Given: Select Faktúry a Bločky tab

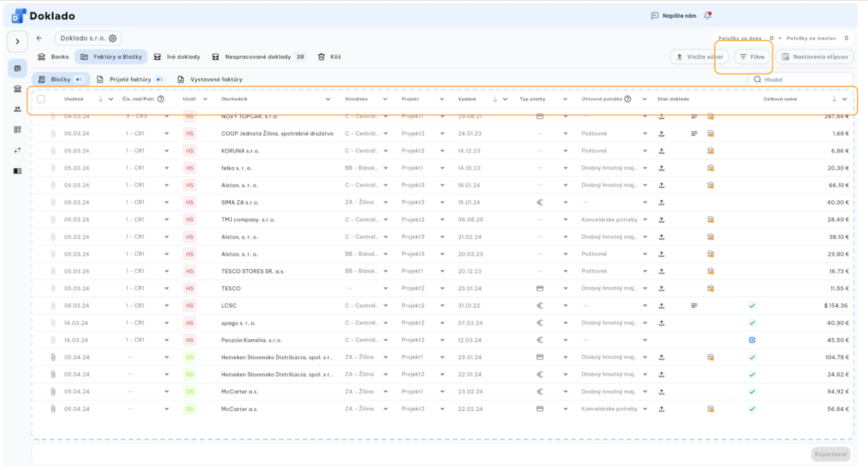Looking at the screenshot, I should tap(111, 56).
